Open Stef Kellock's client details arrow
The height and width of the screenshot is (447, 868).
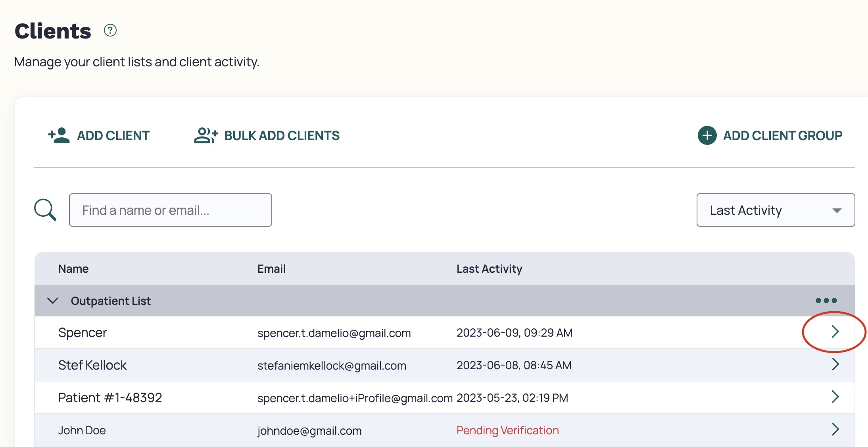coord(835,364)
